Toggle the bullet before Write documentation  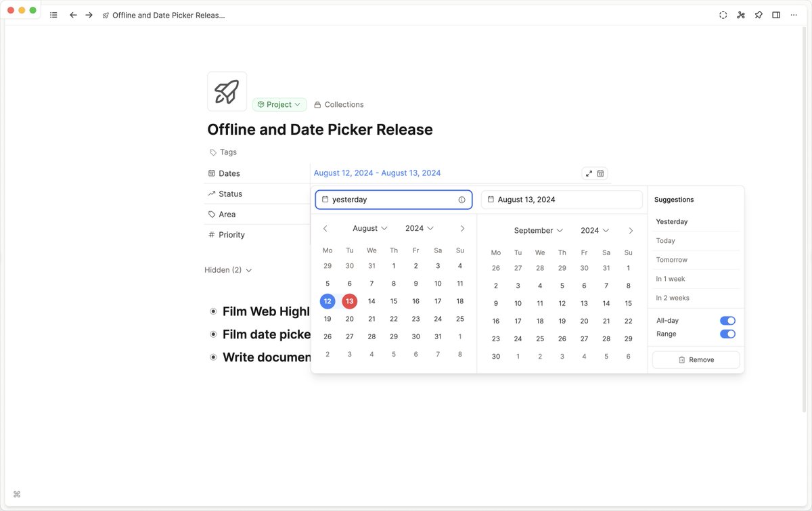pos(213,357)
